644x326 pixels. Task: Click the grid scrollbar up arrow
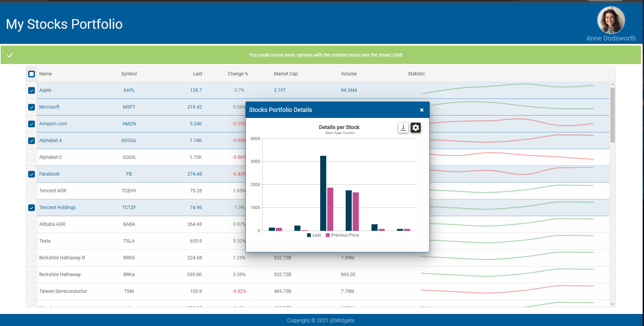click(x=612, y=85)
